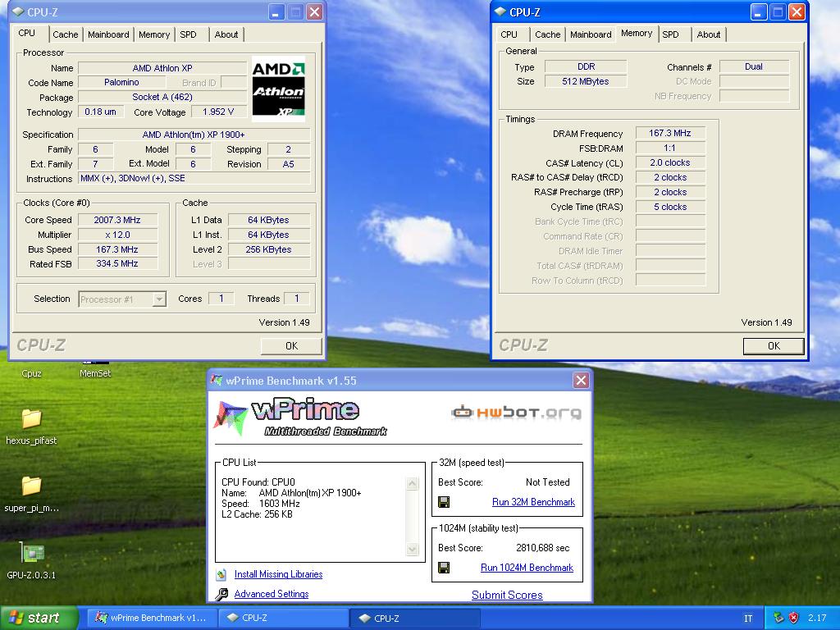This screenshot has width=840, height=630.
Task: Open the Cpuz desktop shortcut
Action: (x=31, y=372)
